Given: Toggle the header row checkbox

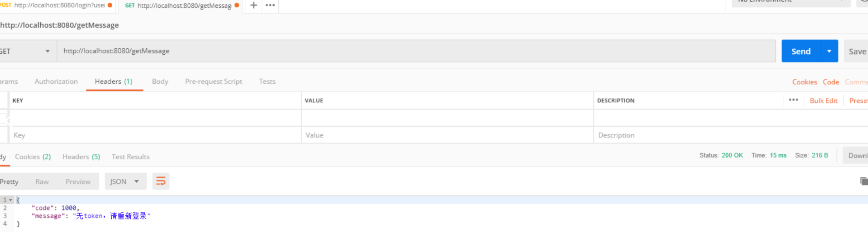Looking at the screenshot, I should (x=3, y=118).
